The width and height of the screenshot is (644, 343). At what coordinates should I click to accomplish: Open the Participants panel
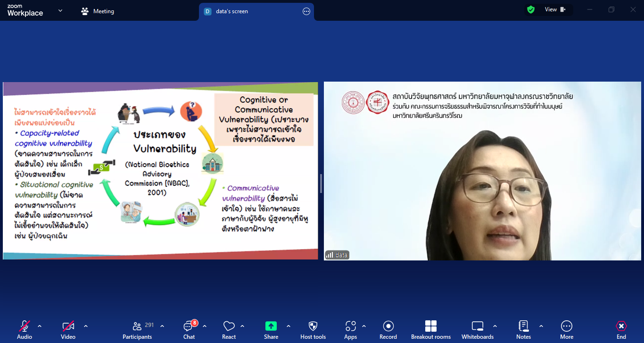pos(137,326)
